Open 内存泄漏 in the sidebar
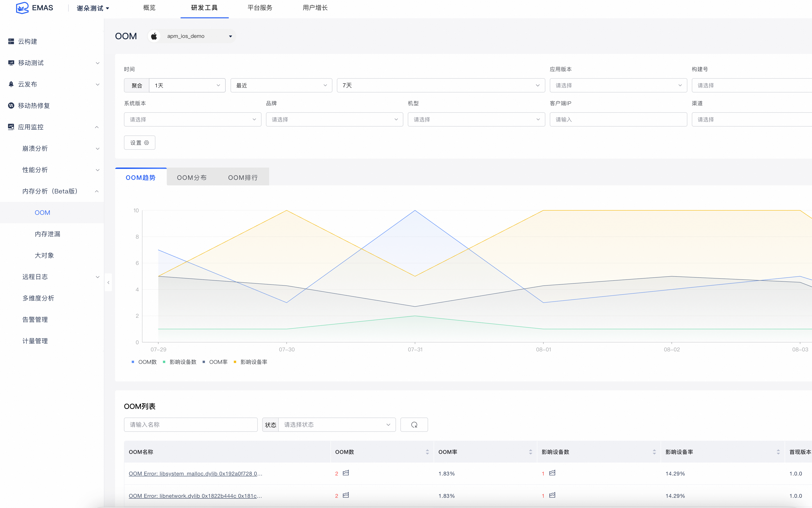The height and width of the screenshot is (508, 812). [x=47, y=234]
